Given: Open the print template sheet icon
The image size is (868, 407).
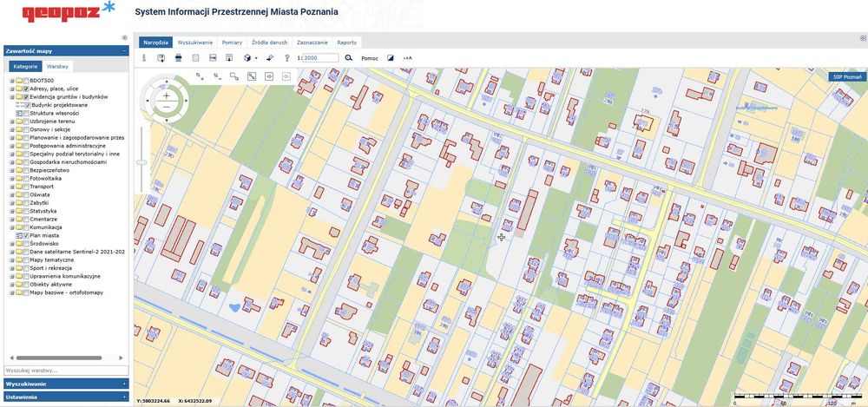Looking at the screenshot, I should tap(195, 57).
